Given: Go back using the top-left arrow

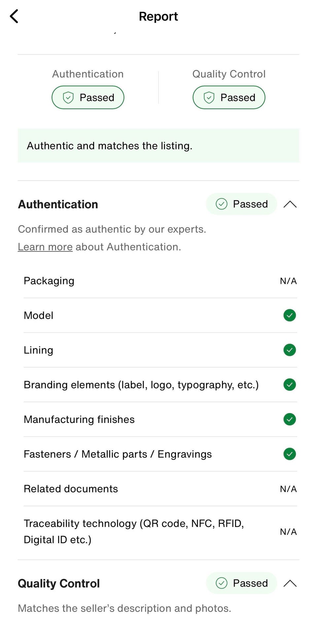Looking at the screenshot, I should pyautogui.click(x=14, y=16).
